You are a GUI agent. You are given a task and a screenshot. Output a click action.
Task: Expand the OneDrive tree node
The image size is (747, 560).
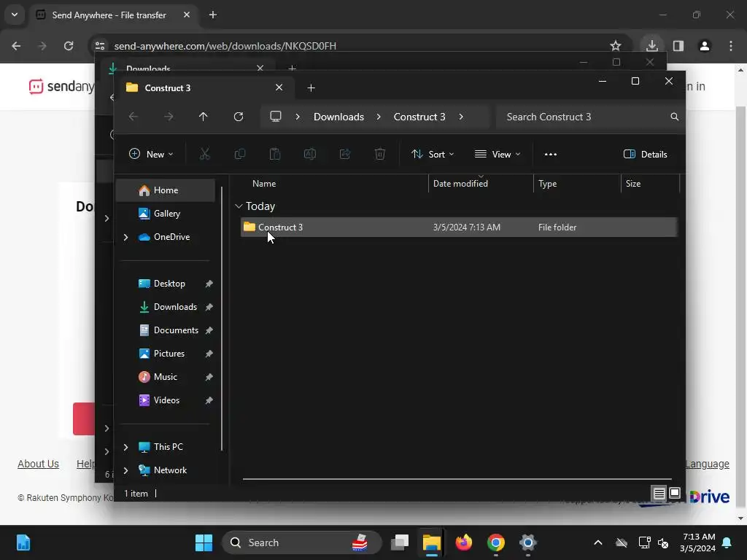coord(125,237)
